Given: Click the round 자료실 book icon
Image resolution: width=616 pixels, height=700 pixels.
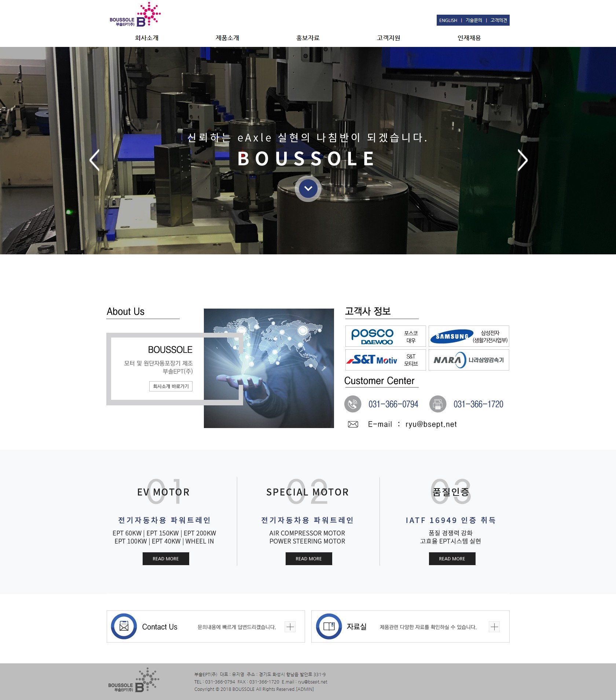Looking at the screenshot, I should tap(329, 626).
